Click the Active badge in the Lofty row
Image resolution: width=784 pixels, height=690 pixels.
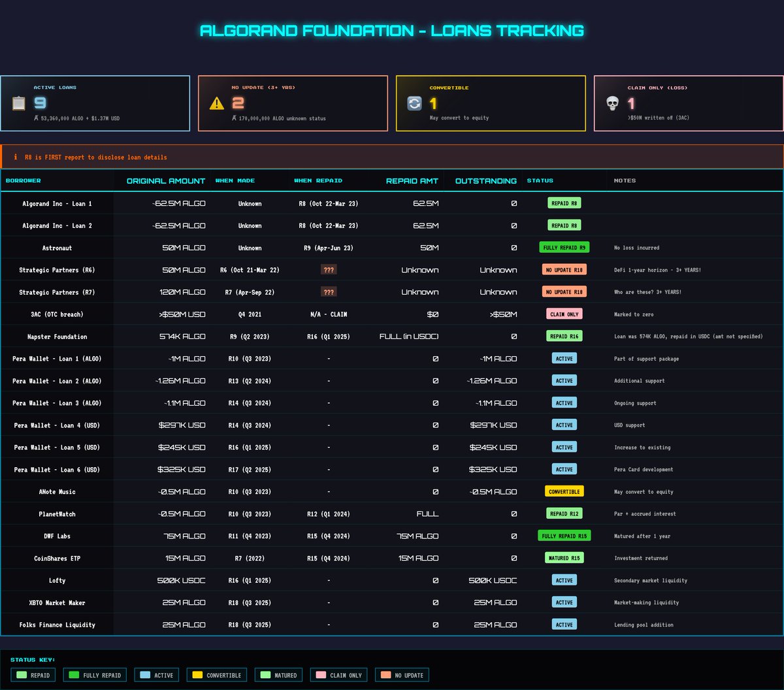564,580
